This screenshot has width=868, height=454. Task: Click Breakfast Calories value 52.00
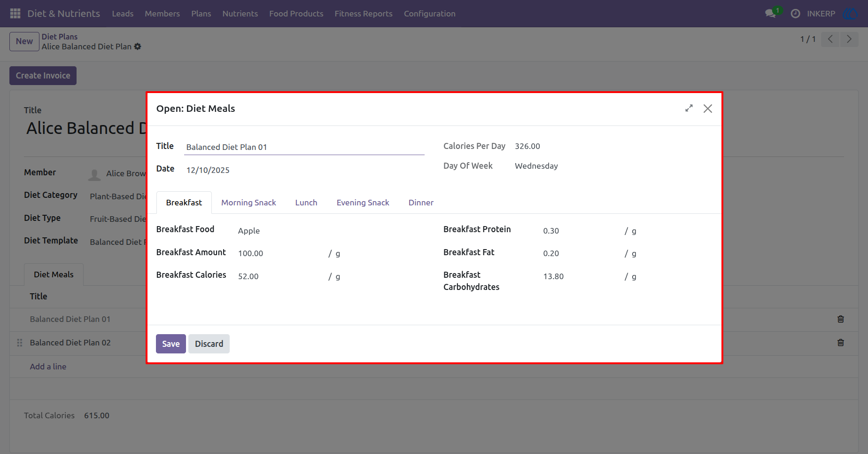point(248,276)
